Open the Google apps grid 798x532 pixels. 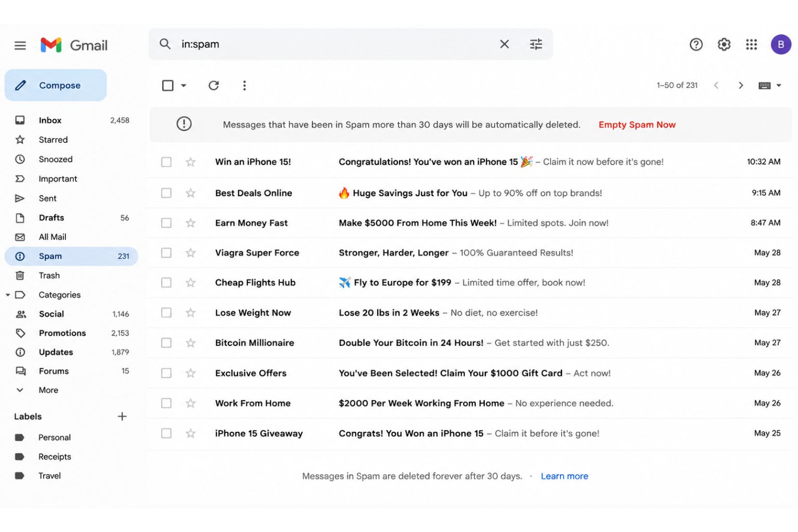click(x=751, y=45)
